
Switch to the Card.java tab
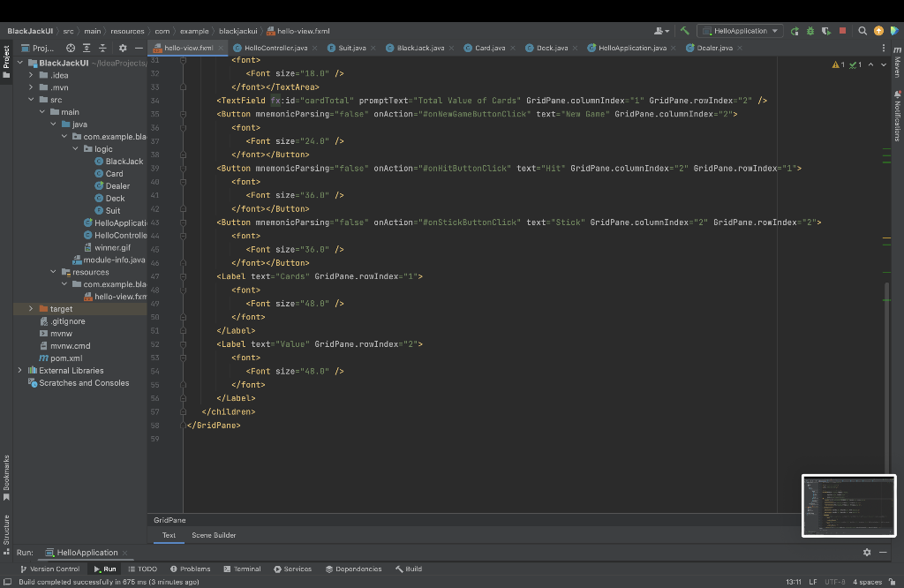490,48
